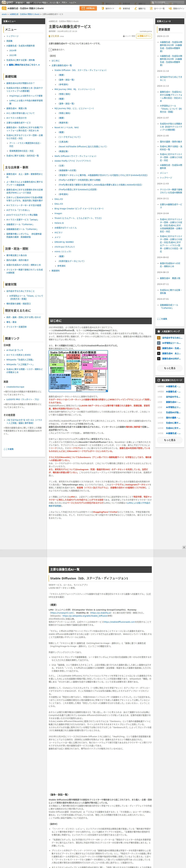Jump to DALL-E2 entry in contents
186x868 pixels.
tap(59, 199)
